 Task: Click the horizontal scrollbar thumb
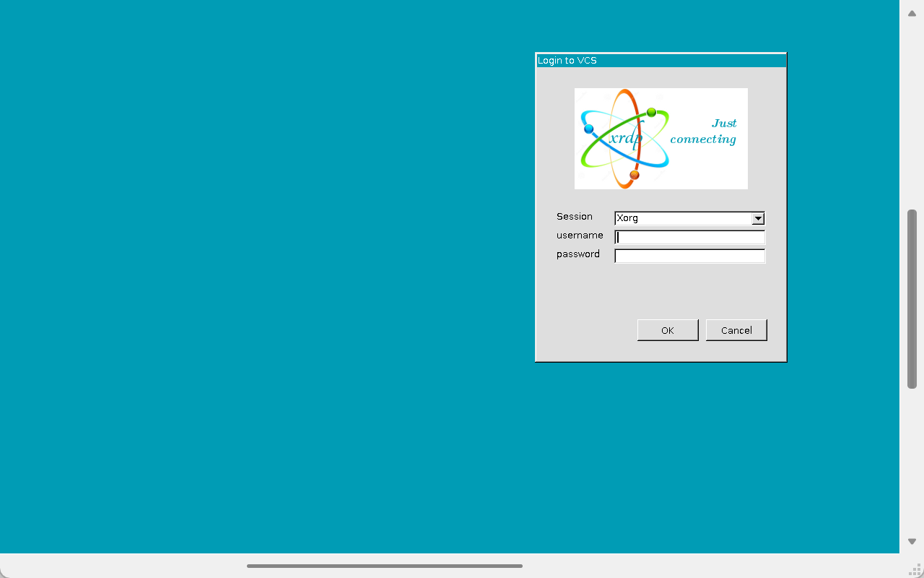coord(384,566)
